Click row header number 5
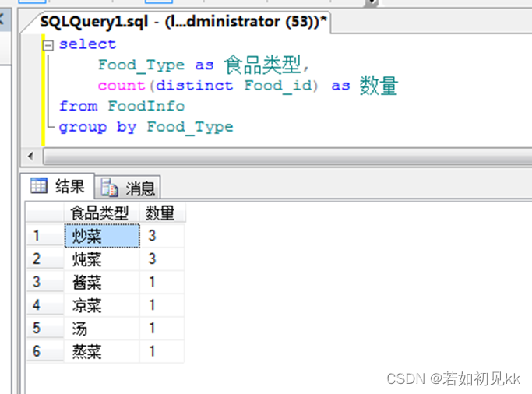 (45, 329)
